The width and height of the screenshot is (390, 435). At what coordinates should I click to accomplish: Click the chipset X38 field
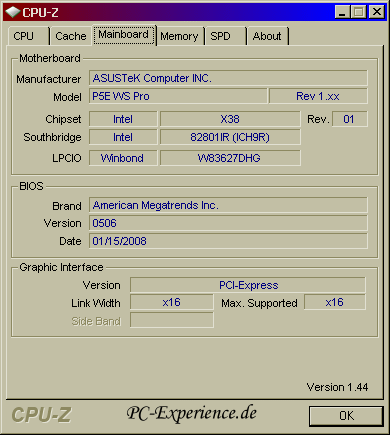pyautogui.click(x=230, y=119)
